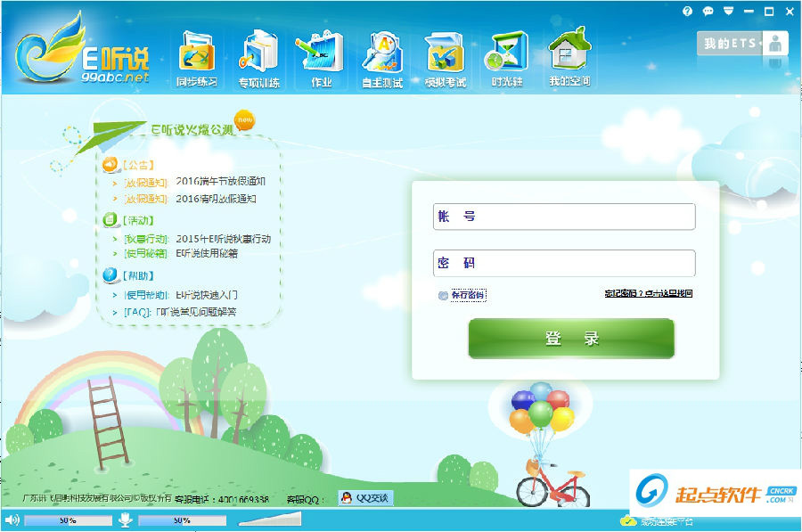The height and width of the screenshot is (532, 802).
Task: Click the 公告 announcement megaphone icon
Action: pos(110,164)
